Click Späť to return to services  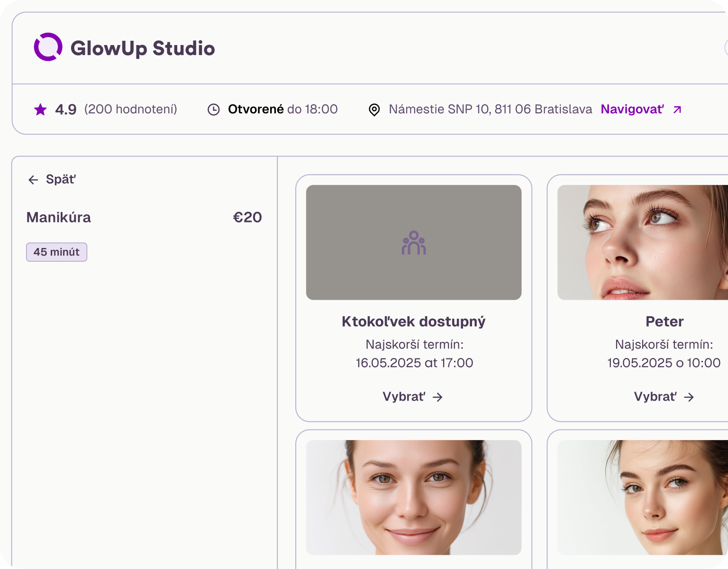(x=60, y=179)
